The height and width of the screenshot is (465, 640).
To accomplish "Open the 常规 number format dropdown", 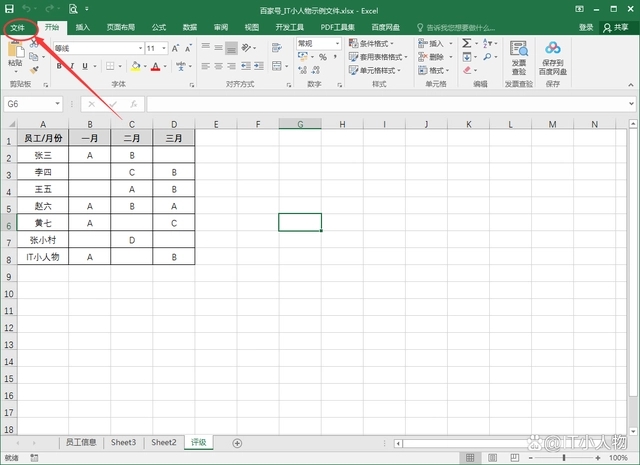I will [x=338, y=43].
